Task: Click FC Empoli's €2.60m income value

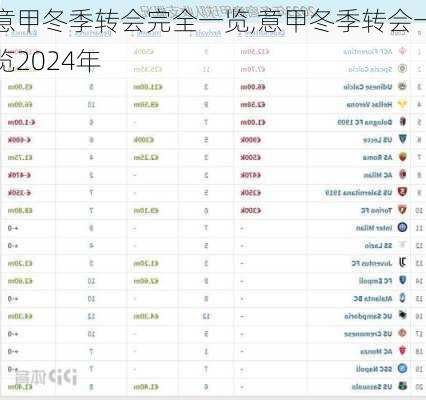Action: pos(146,281)
